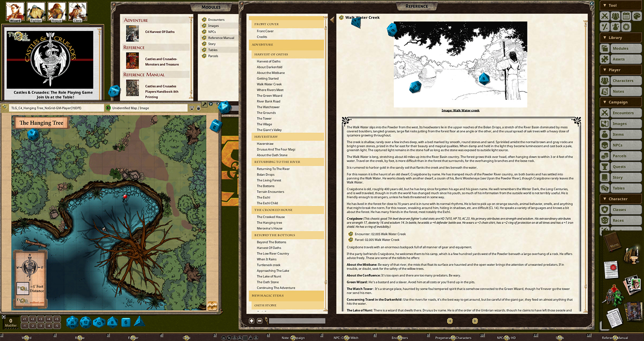Add +1 modifier button
Screen dimensions: 644x341
(24, 319)
